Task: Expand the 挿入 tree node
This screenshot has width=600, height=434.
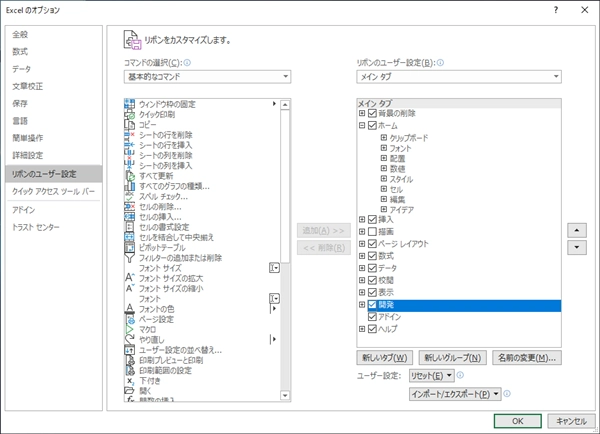Action: click(x=362, y=219)
